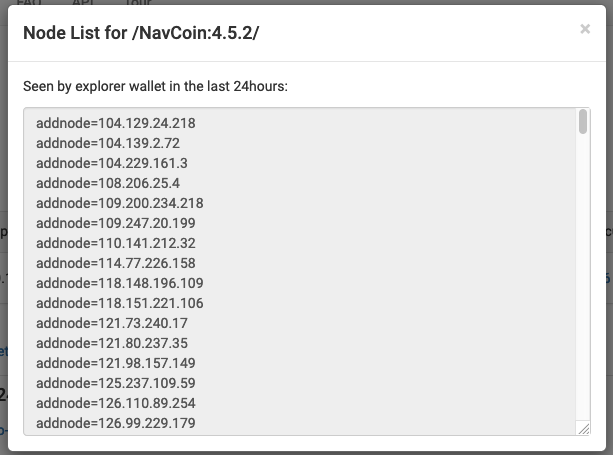
Task: Click the scrollbar thumb in node list
Action: (583, 122)
